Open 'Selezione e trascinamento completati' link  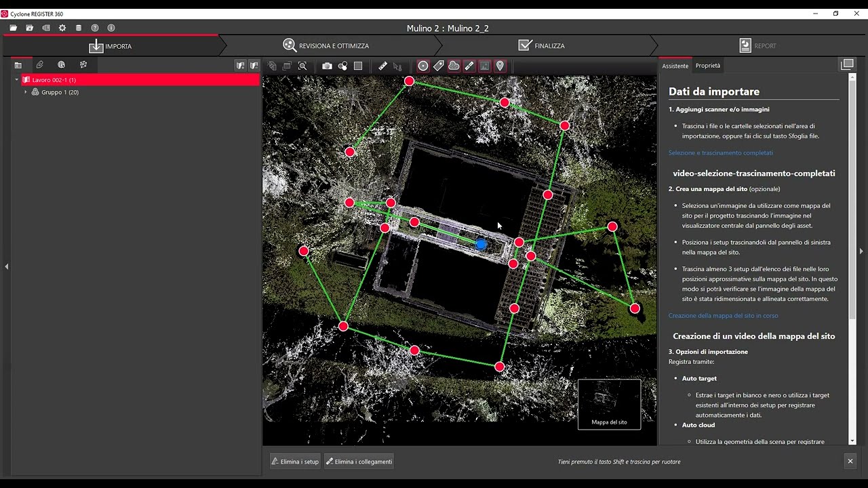tap(721, 153)
